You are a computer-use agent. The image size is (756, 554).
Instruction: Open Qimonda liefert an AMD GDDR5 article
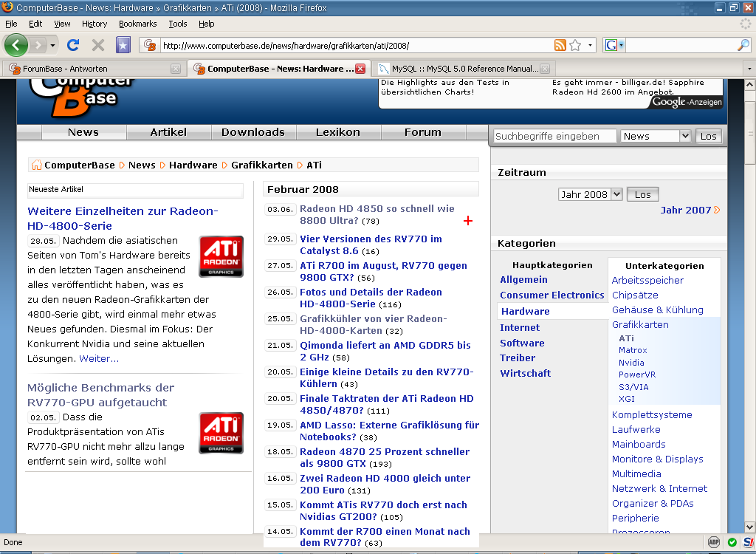(x=385, y=351)
